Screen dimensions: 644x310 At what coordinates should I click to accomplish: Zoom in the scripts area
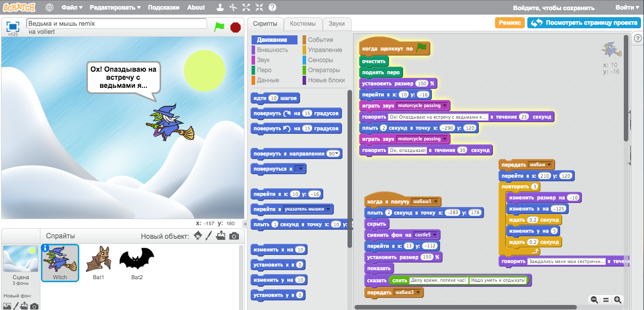[618, 300]
